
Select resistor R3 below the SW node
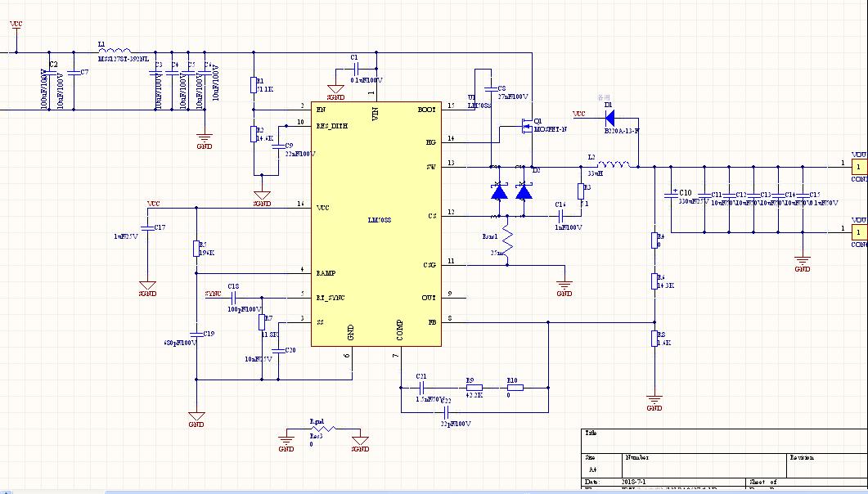581,191
